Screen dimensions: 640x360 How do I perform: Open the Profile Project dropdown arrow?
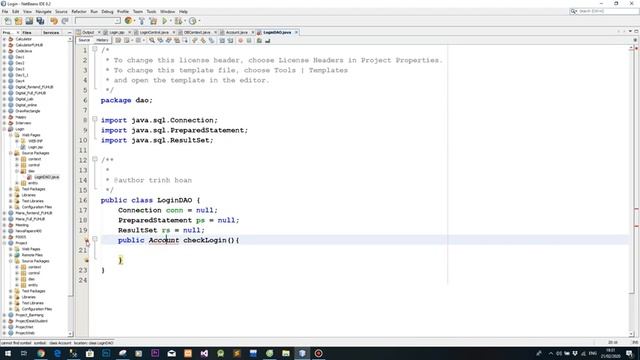[199, 21]
